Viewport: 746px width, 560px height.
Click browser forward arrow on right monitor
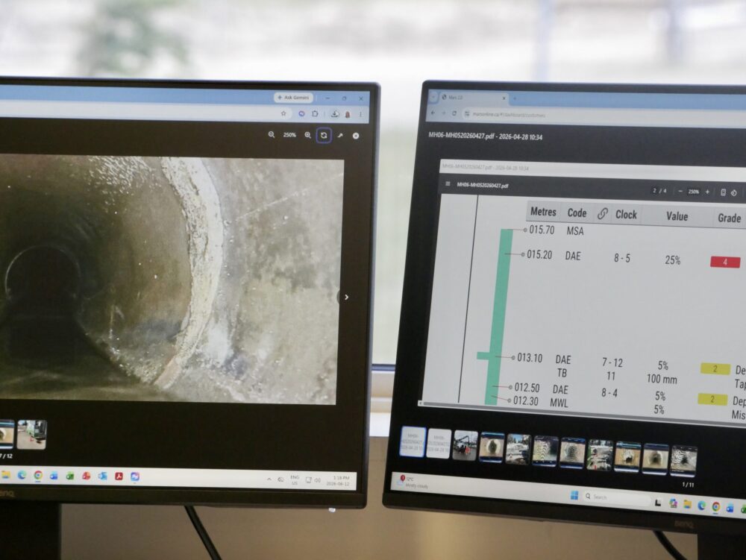coord(443,113)
